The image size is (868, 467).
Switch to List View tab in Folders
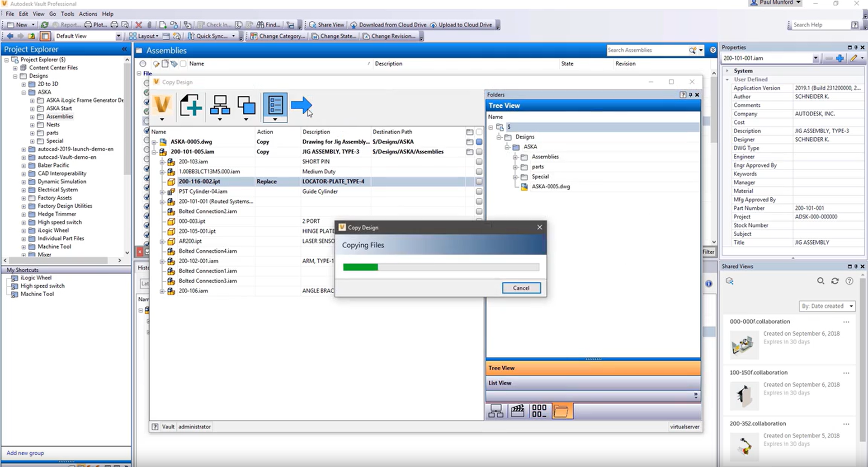tap(593, 383)
